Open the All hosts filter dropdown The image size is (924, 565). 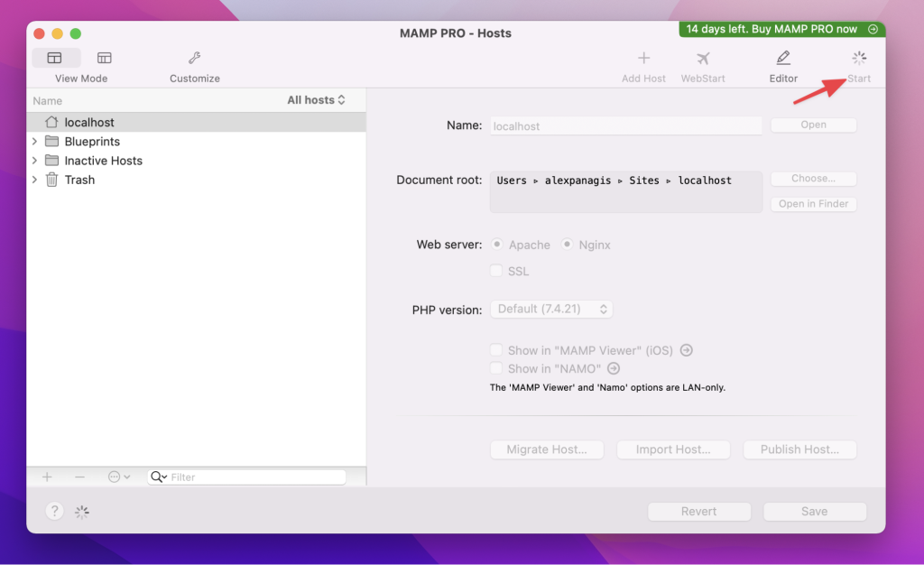[316, 100]
